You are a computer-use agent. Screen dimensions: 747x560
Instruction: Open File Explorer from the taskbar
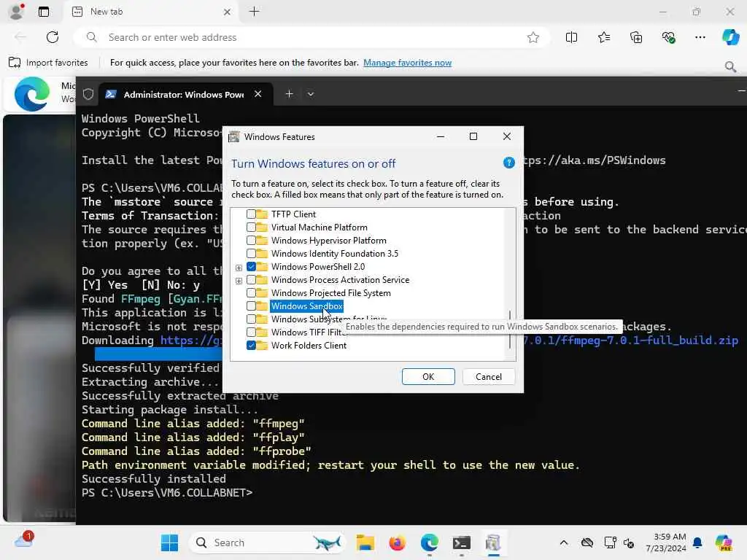pos(365,542)
